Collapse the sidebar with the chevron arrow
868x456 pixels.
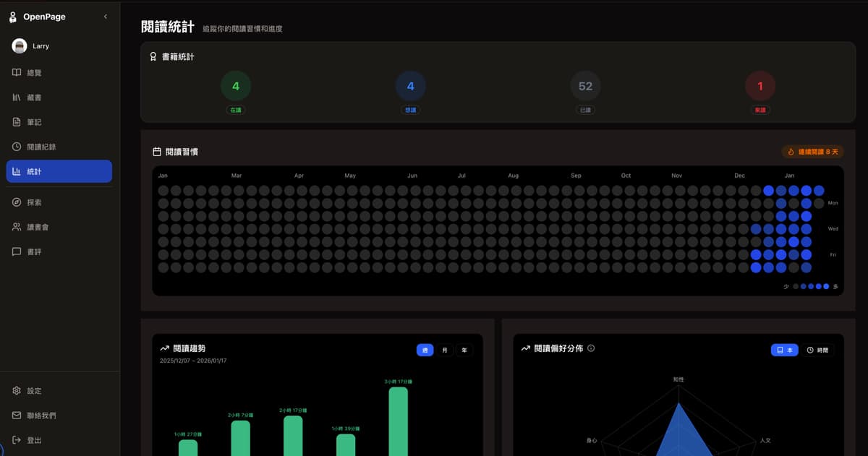(106, 17)
